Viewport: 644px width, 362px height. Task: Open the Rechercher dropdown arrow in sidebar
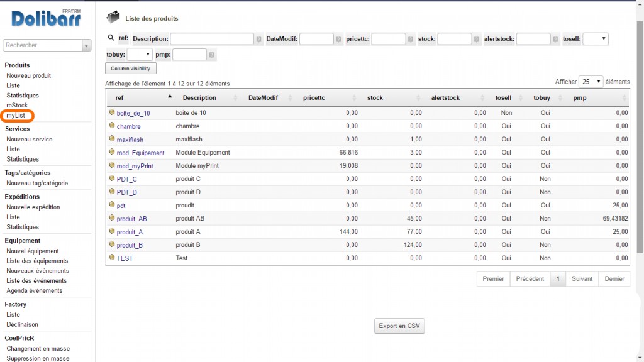87,45
